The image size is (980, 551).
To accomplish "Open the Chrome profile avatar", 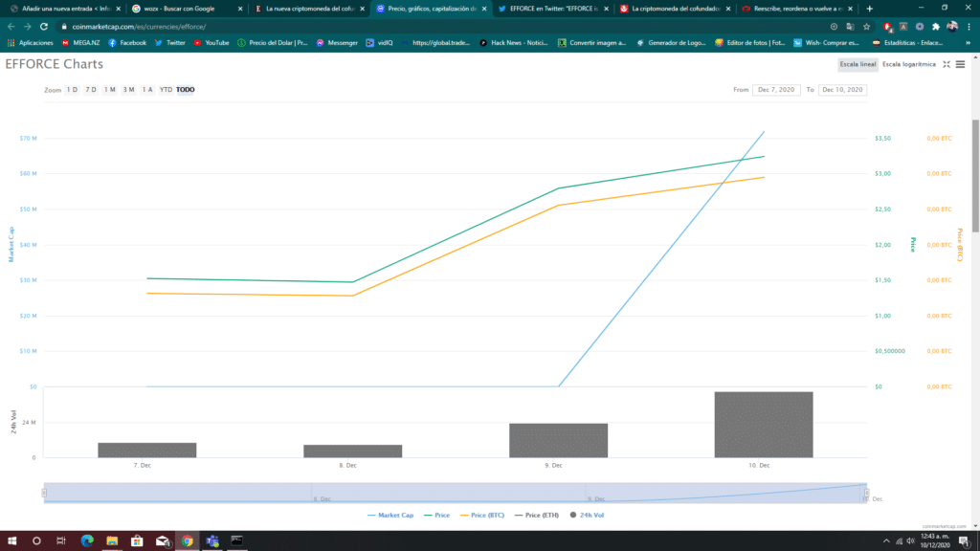I will [952, 27].
